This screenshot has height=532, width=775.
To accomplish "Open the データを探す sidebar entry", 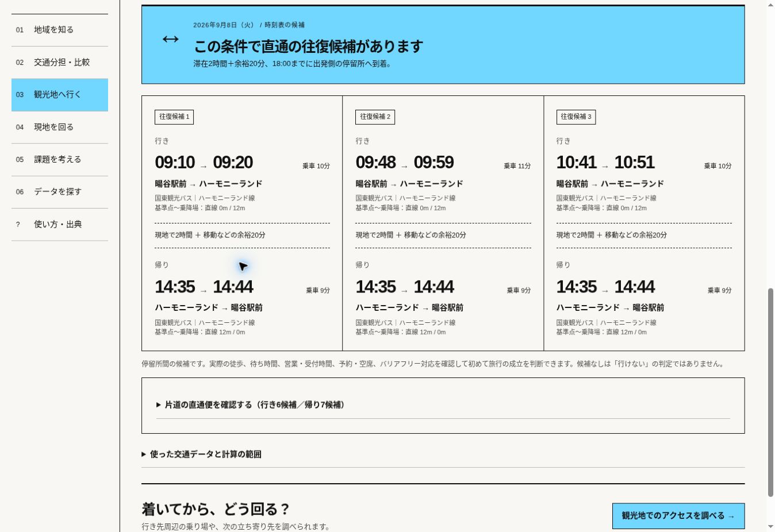I will coord(60,192).
